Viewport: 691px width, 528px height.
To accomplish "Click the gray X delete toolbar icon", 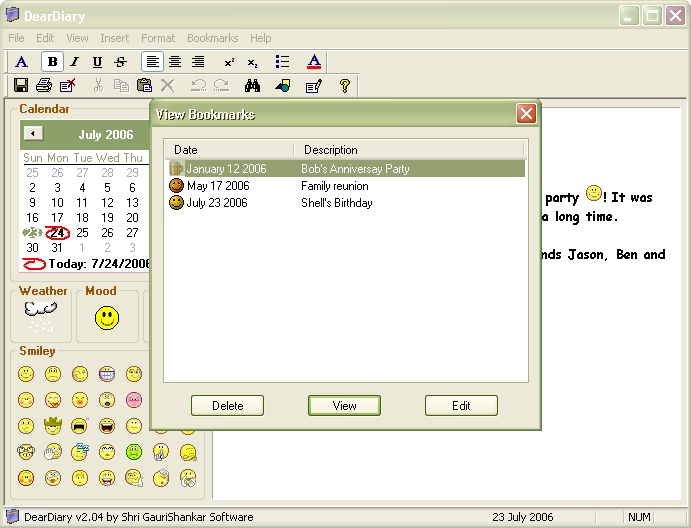I will point(167,85).
